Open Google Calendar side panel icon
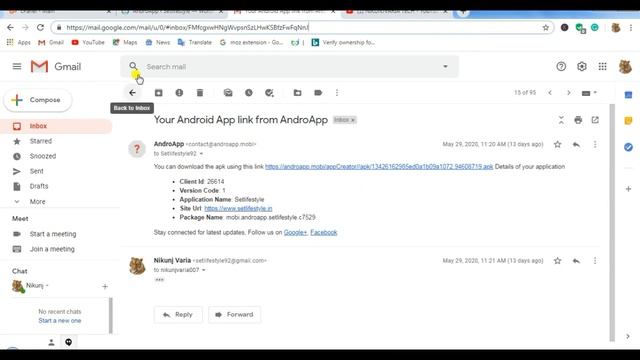The height and width of the screenshot is (360, 640). (628, 95)
